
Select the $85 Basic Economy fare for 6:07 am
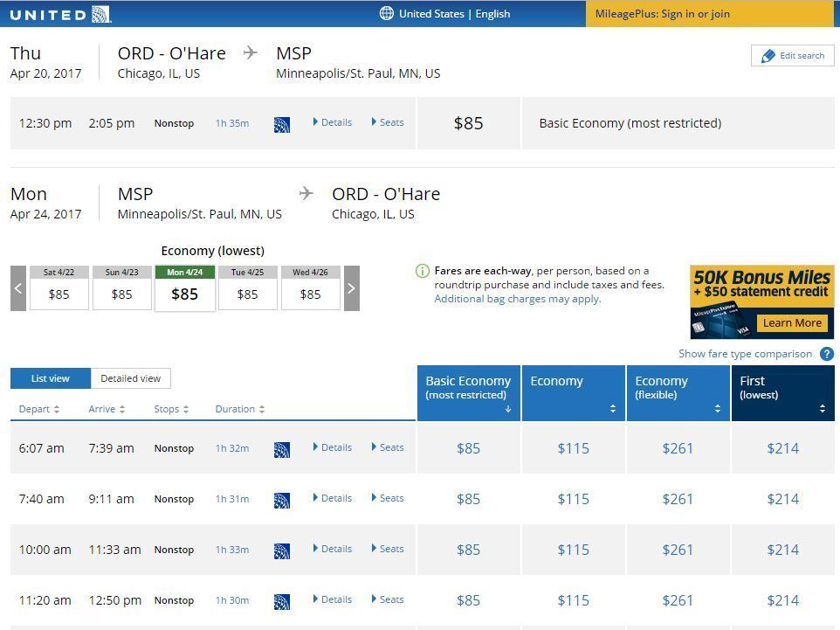pyautogui.click(x=468, y=447)
